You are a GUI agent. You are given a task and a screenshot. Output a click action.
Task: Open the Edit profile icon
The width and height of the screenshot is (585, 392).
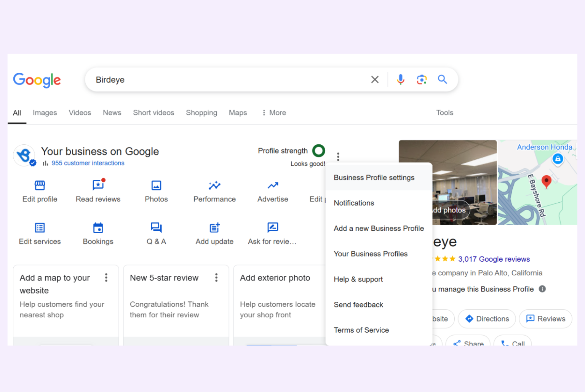click(40, 186)
